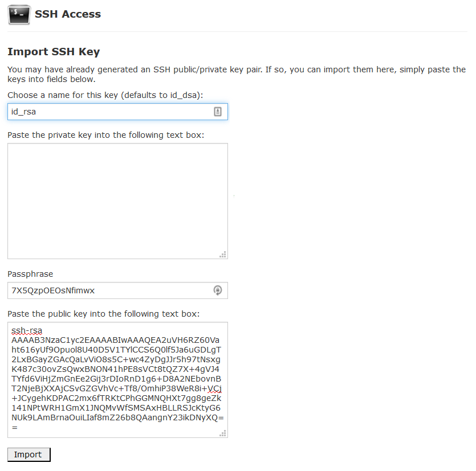Click the SSH Access terminal icon
This screenshot has width=476, height=471.
click(x=19, y=14)
